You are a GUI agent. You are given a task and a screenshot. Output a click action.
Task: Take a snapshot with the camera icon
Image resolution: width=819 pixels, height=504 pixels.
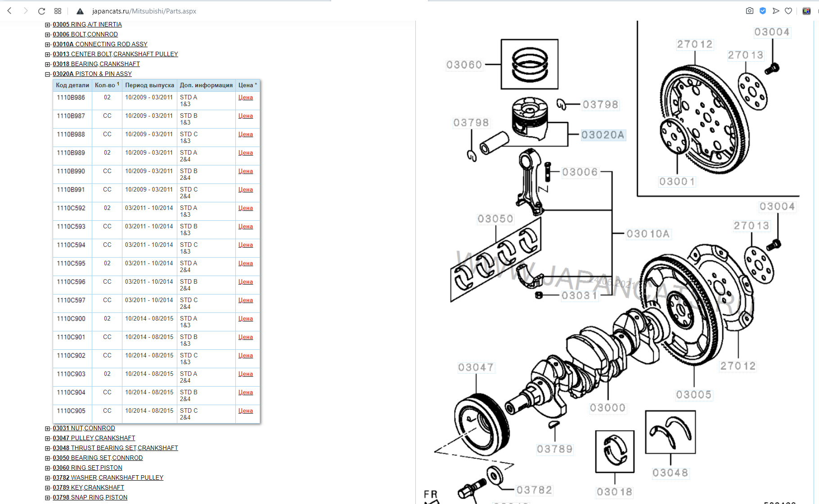[749, 11]
